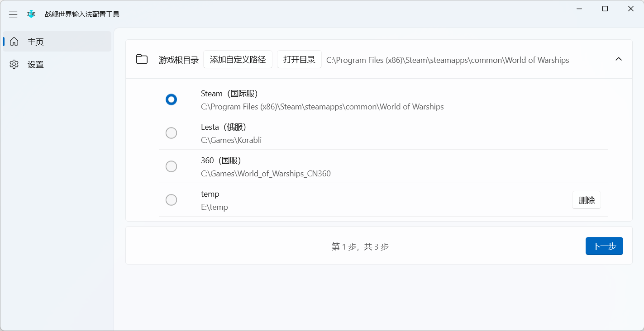Select the 360 (国服) radio button
644x331 pixels.
click(x=171, y=166)
